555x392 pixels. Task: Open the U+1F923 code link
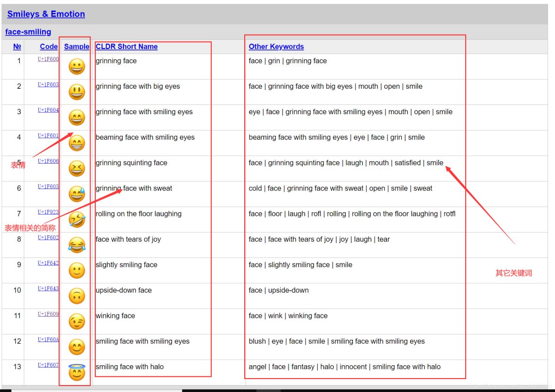(48, 212)
